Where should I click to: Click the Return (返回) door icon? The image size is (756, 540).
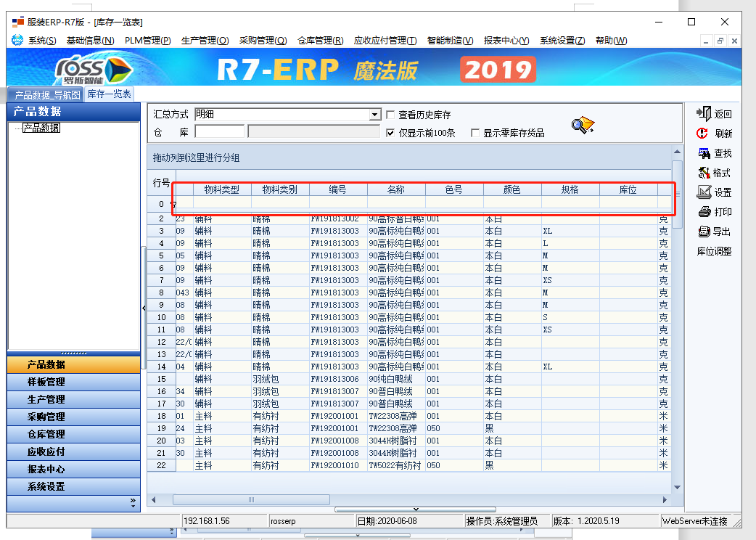[704, 114]
